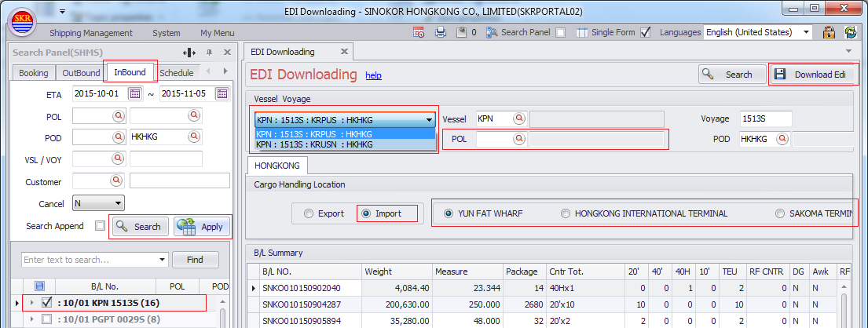Open the Languages dropdown
Viewport: 868px width, 328px height.
tap(806, 32)
